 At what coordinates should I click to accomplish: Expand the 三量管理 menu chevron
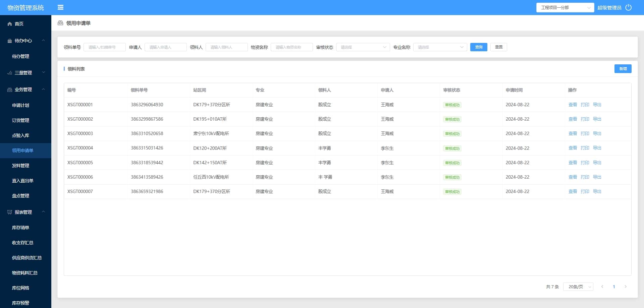[x=43, y=73]
